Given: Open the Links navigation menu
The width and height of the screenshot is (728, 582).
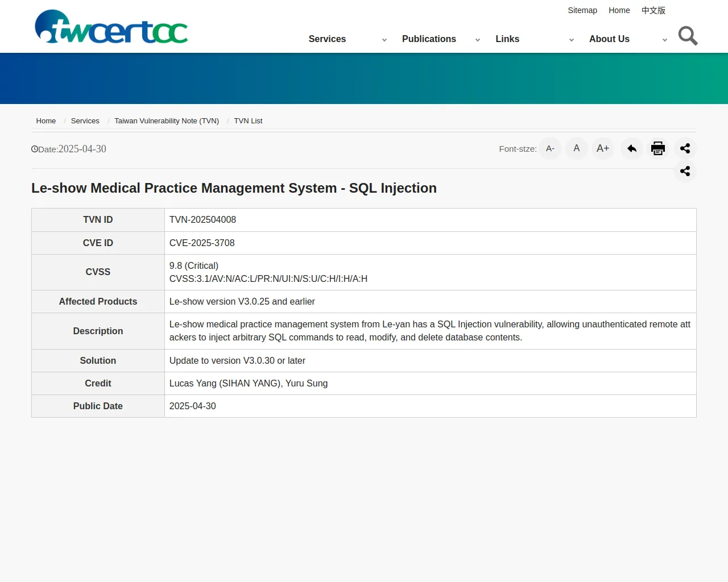Looking at the screenshot, I should pyautogui.click(x=507, y=39).
